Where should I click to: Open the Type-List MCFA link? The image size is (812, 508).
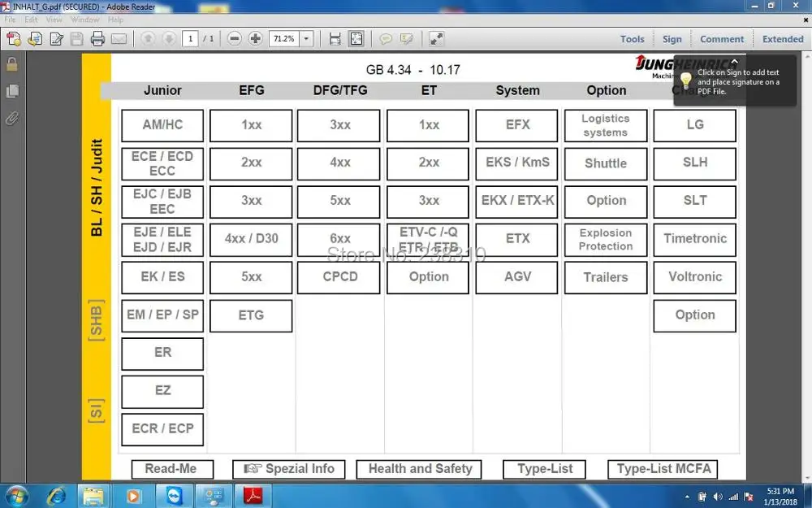tap(663, 469)
